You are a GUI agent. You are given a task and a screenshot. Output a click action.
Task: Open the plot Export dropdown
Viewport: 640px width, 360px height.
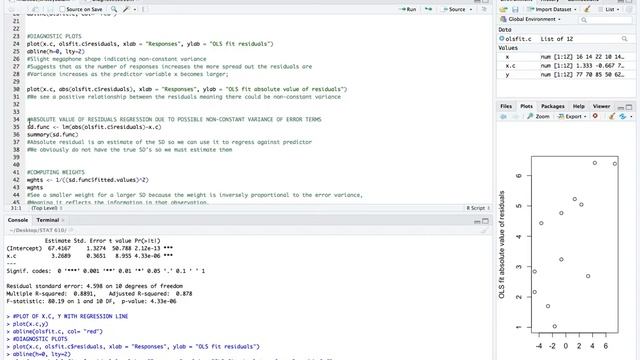coord(572,117)
